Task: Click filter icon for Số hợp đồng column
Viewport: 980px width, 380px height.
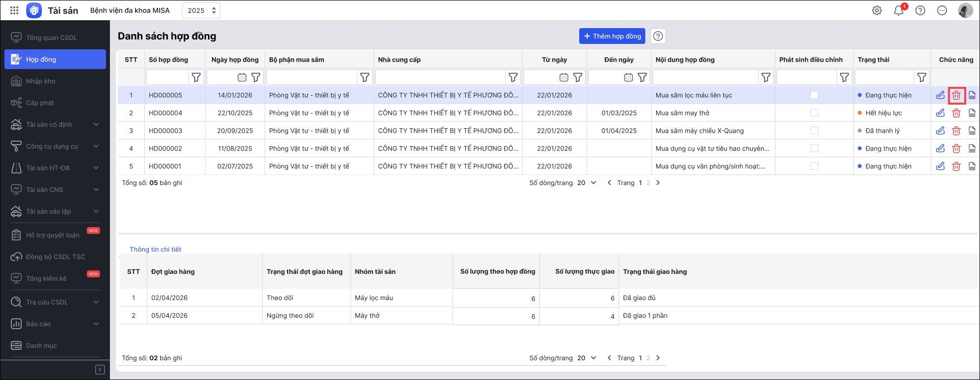Action: pyautogui.click(x=196, y=77)
